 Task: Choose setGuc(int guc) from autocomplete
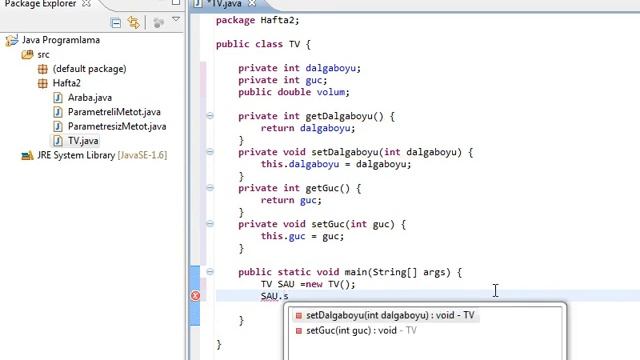pos(361,331)
